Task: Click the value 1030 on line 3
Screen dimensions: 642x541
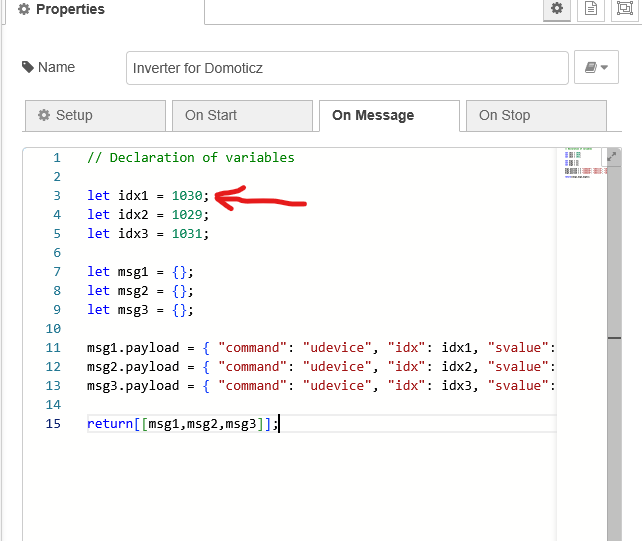Action: 187,196
